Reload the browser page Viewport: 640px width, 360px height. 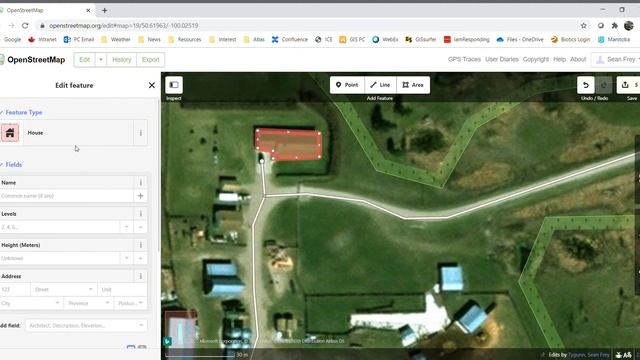click(25, 25)
